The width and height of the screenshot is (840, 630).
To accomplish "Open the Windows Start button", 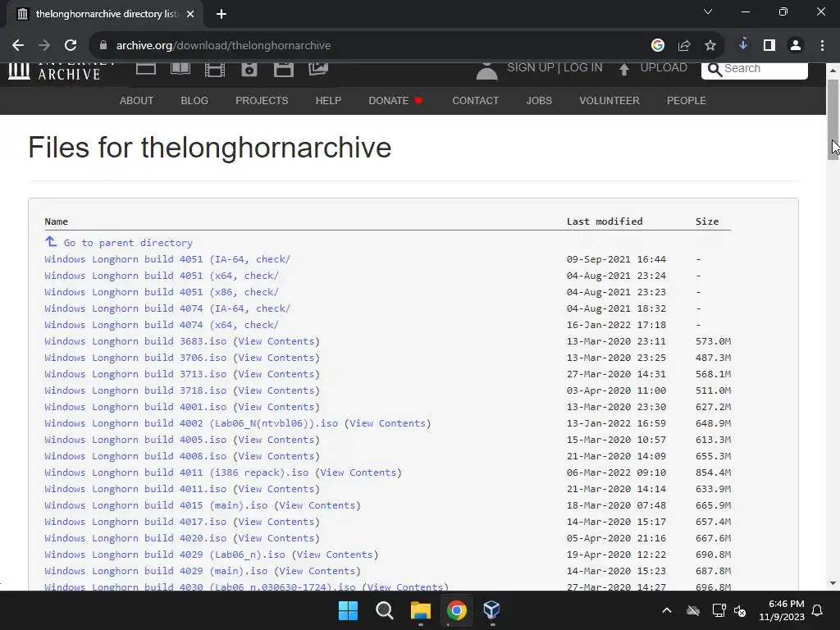I will 348,610.
